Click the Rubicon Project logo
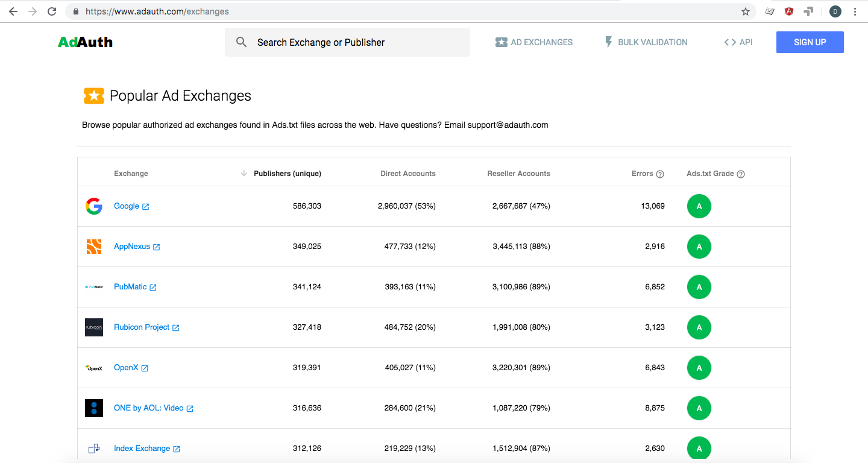Screen dimensions: 868x463 coord(94,327)
